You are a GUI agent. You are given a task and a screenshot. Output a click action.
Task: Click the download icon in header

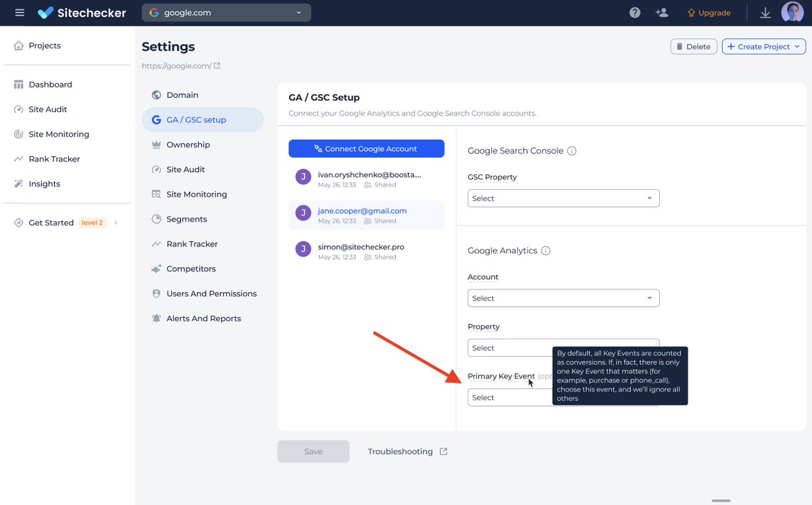[x=765, y=13]
